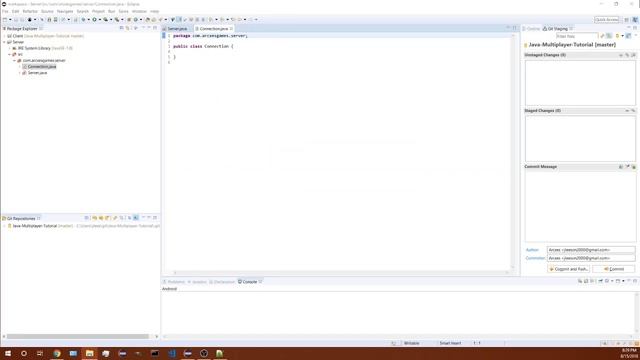Open the Help menu
This screenshot has height=360, width=640.
[154, 11]
